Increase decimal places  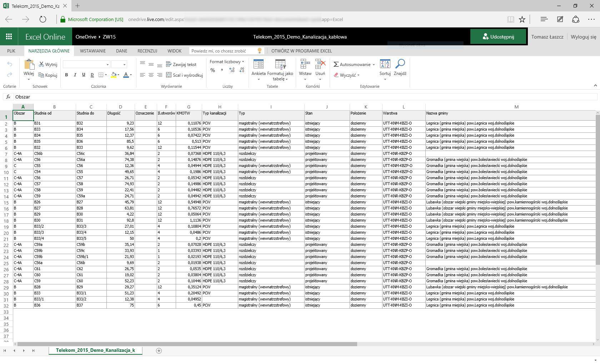[232, 70]
